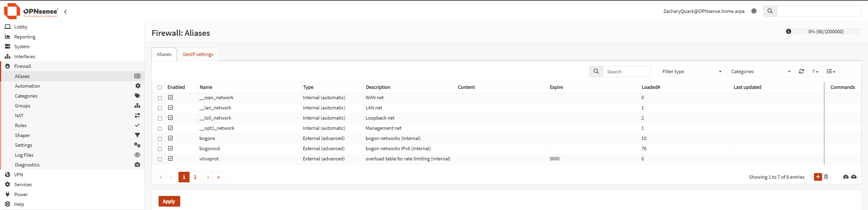Select the bogons row checkbox
Viewport: 868px width, 210px height.
click(160, 139)
